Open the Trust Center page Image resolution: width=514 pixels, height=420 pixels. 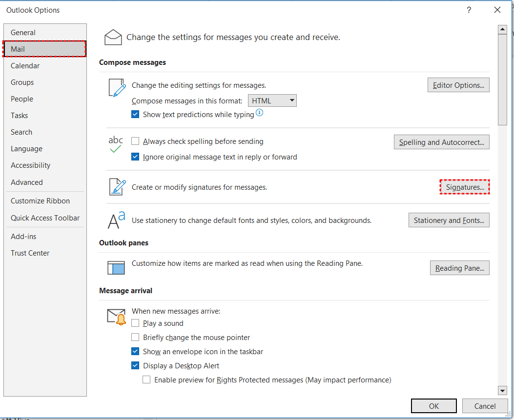pos(45,253)
